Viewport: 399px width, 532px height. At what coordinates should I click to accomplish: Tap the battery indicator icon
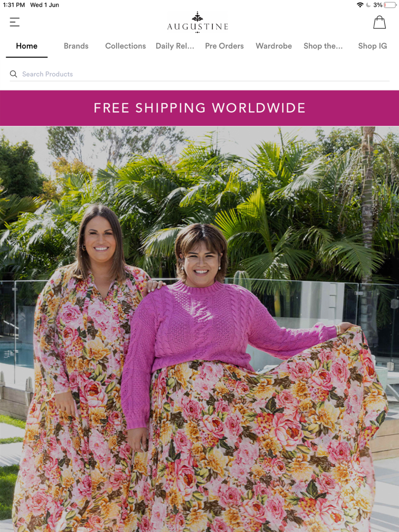390,5
